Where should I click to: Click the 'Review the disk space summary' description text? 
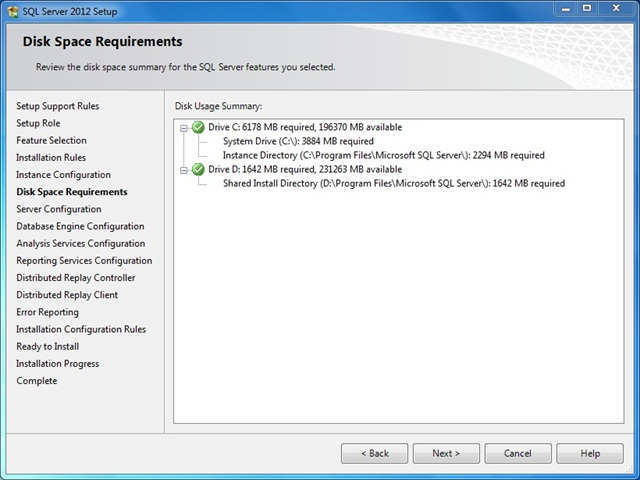click(186, 67)
